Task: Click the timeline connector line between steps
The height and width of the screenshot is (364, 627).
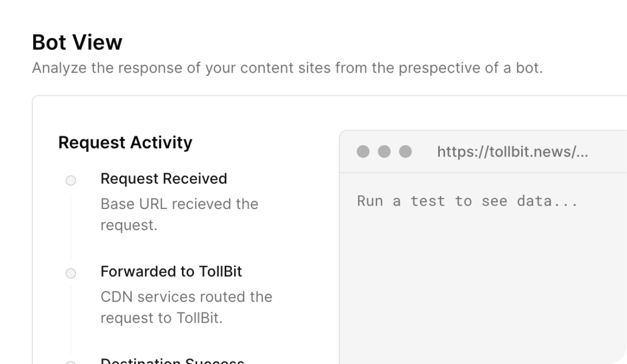Action: [x=71, y=227]
